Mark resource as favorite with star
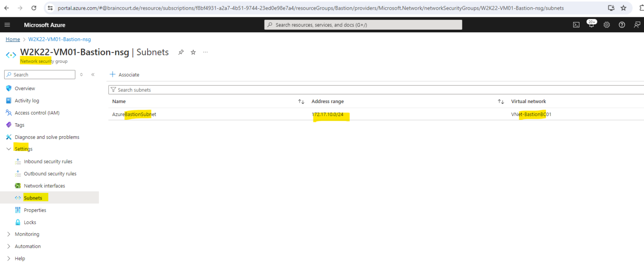The height and width of the screenshot is (280, 644). [x=193, y=52]
